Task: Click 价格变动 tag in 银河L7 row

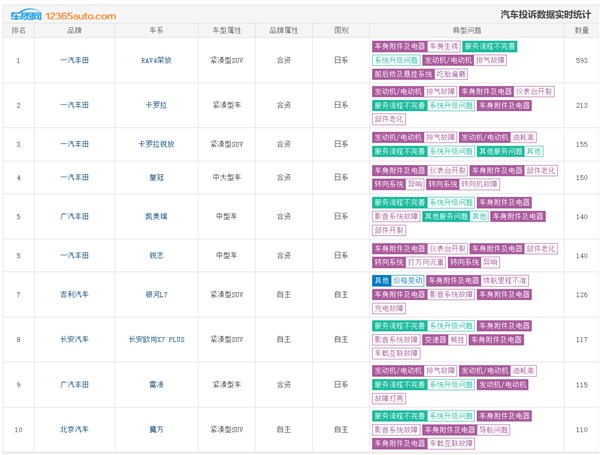Action: [x=408, y=281]
